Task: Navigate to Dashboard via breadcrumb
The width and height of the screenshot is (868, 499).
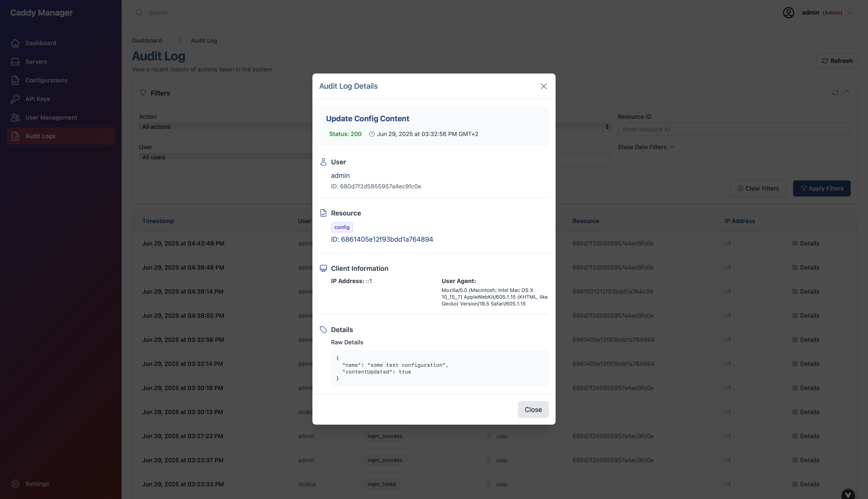Action: click(x=146, y=40)
